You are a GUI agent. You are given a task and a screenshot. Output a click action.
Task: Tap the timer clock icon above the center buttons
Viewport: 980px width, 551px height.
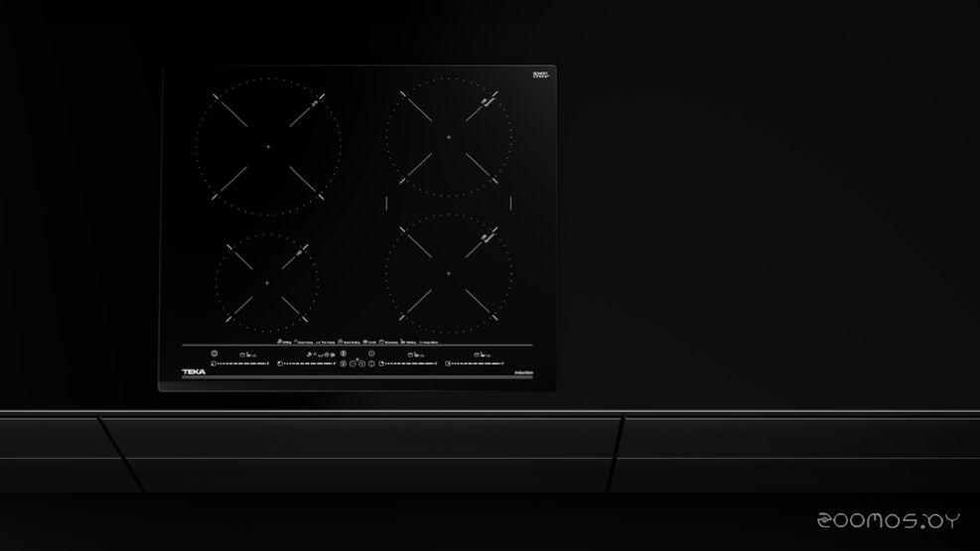[371, 353]
